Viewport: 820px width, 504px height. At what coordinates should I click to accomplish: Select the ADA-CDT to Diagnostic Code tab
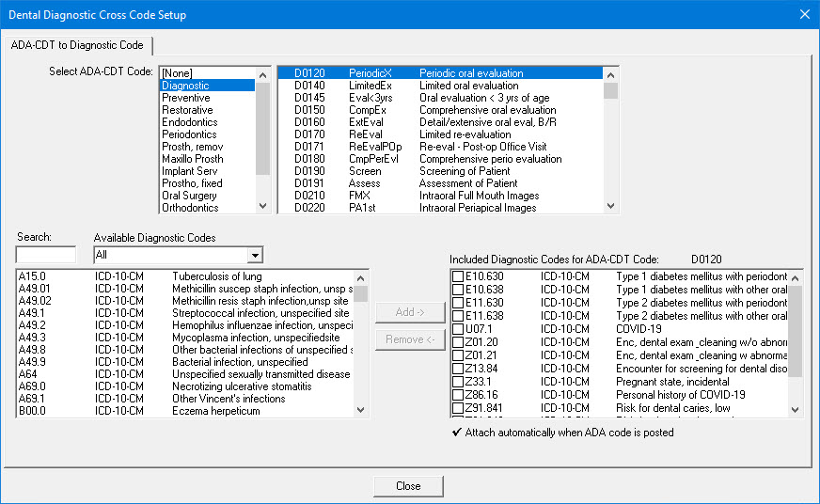click(79, 45)
